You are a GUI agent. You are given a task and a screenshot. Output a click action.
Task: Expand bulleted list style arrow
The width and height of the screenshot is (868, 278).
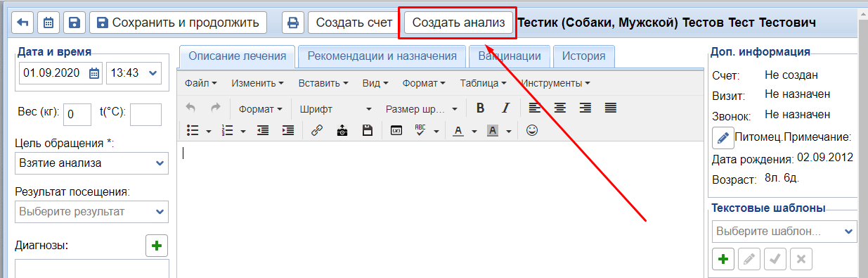pos(208,131)
